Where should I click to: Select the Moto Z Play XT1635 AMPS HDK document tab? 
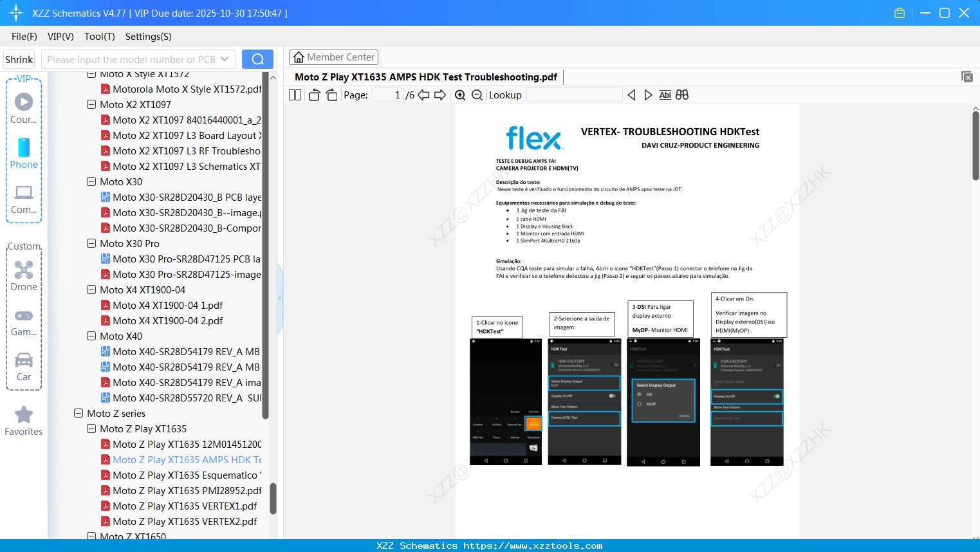pyautogui.click(x=426, y=77)
